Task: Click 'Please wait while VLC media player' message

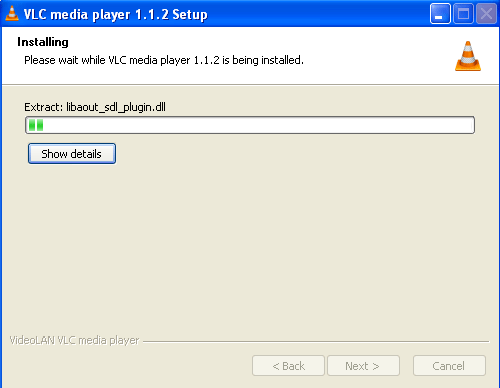Action: (x=164, y=60)
